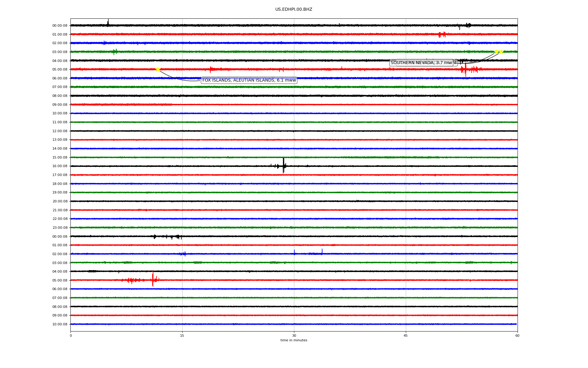Click the 23:00:08 row time label
Image resolution: width=588 pixels, height=368 pixels.
point(60,228)
